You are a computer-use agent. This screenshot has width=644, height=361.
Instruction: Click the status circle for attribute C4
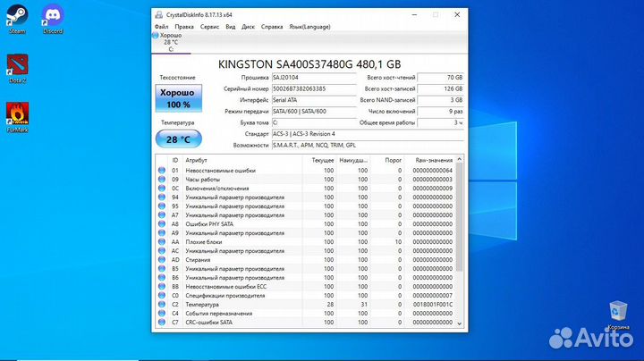(x=162, y=314)
